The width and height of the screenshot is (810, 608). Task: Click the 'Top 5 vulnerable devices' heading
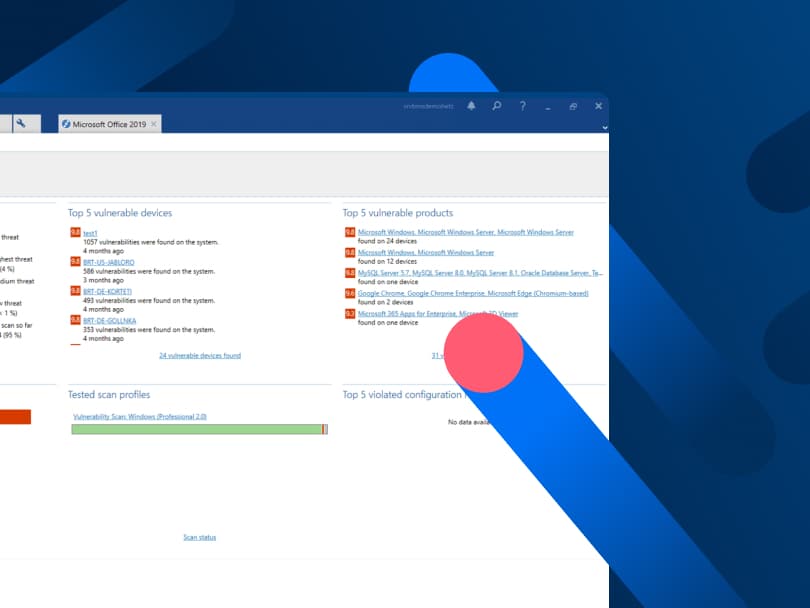pos(120,213)
